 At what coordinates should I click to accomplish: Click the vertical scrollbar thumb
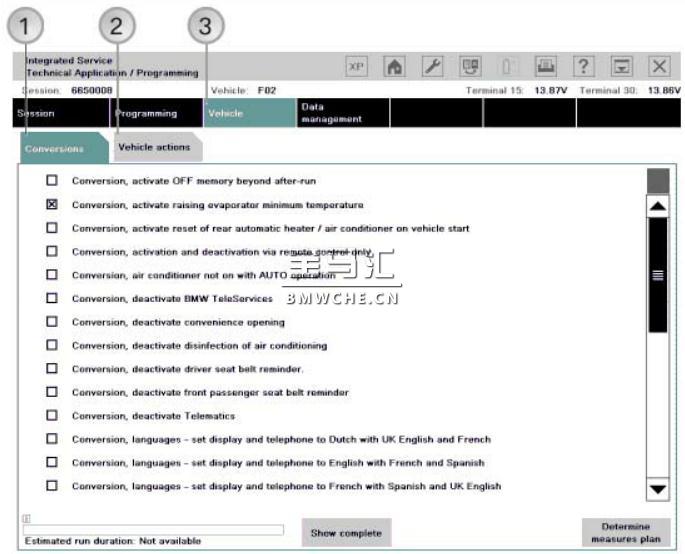(657, 275)
